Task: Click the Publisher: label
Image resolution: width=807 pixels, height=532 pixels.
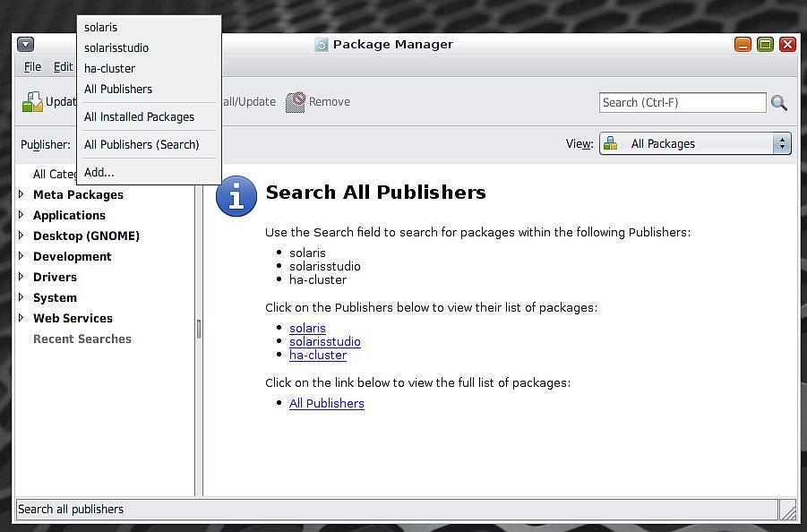Action: click(46, 144)
